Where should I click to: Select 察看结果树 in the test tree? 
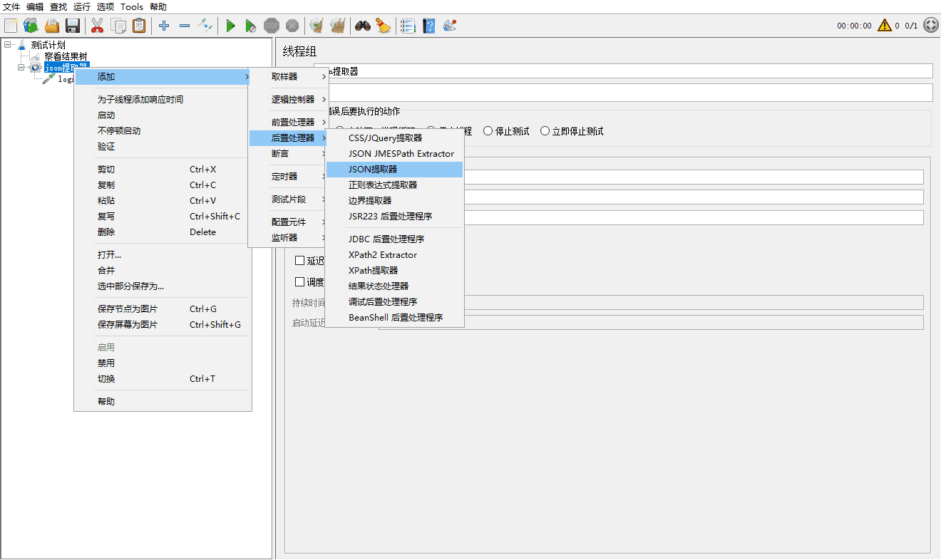(x=66, y=56)
